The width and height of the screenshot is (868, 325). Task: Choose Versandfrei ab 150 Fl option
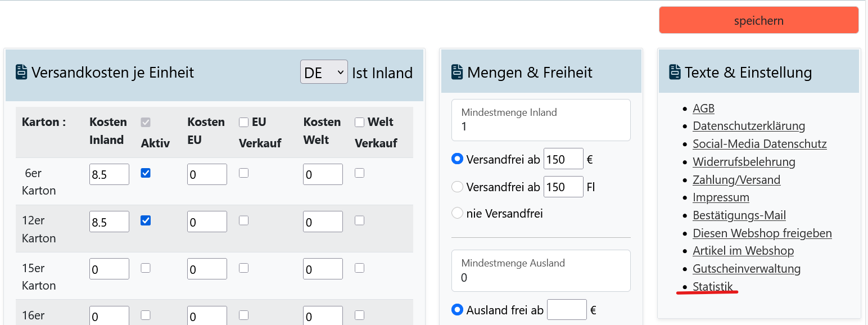[458, 187]
